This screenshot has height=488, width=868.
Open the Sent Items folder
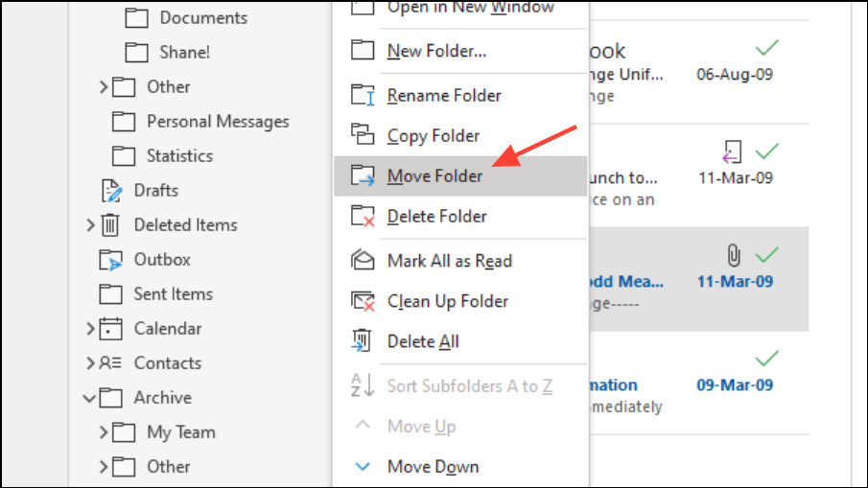pos(173,294)
